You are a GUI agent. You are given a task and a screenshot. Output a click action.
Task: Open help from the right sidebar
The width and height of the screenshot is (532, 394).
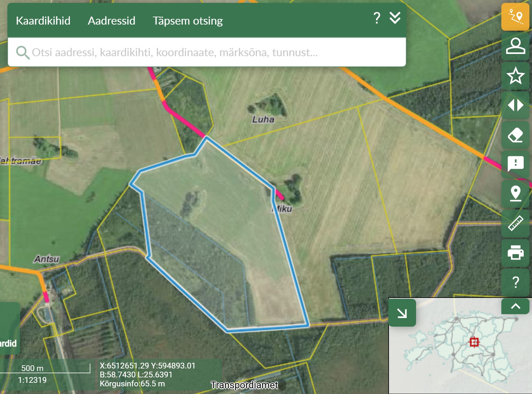point(515,282)
